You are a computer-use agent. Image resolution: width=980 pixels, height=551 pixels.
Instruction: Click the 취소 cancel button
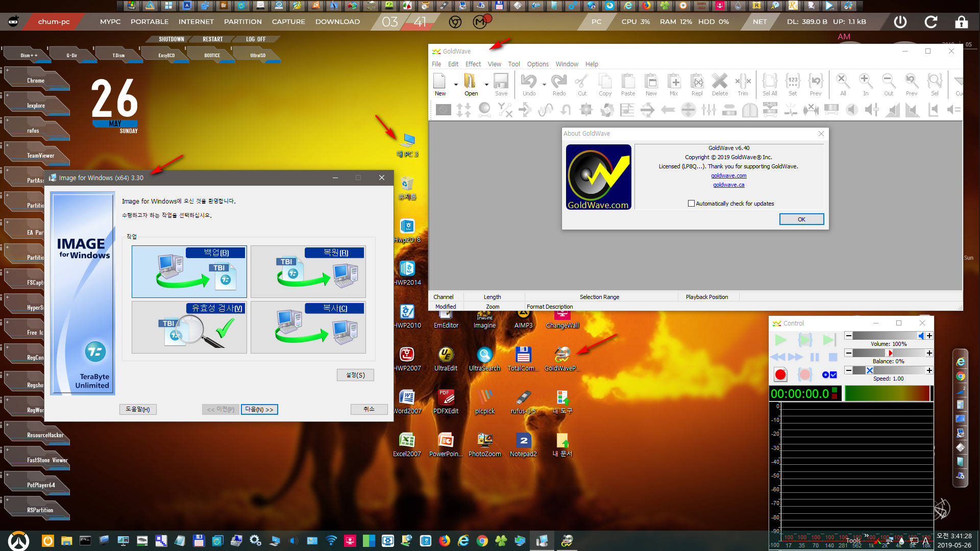point(369,409)
